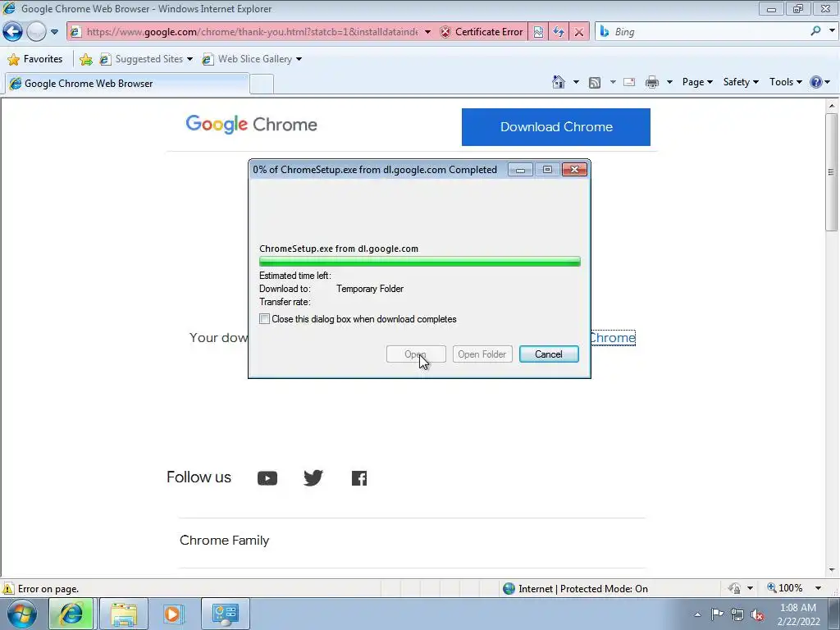Click Open Folder in download dialog
Viewport: 840px width, 630px height.
[482, 354]
